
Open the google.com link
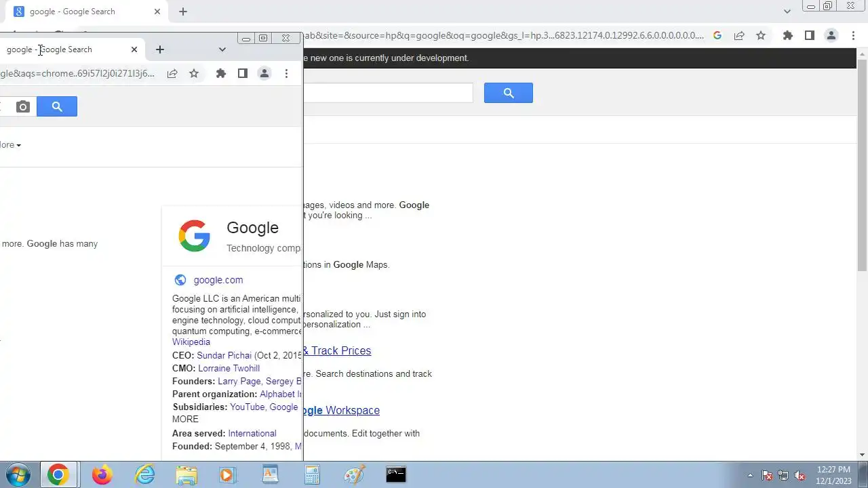(x=218, y=280)
